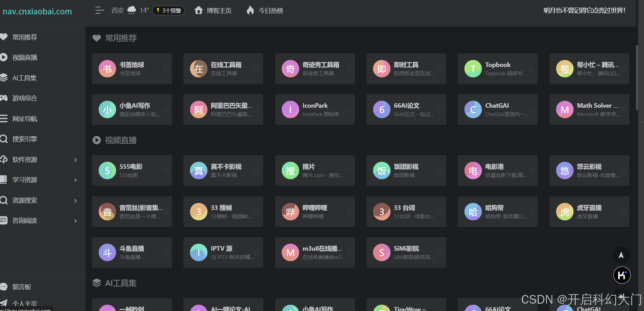Open the 在线工具箱 card icon
The image size is (644, 311).
click(199, 69)
